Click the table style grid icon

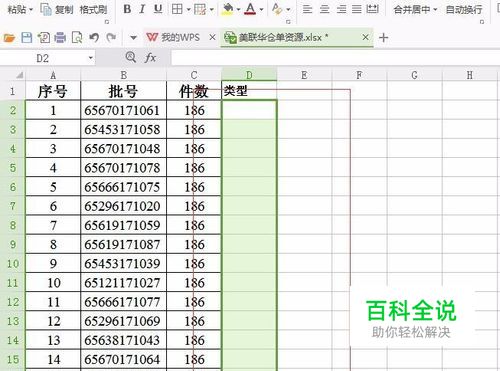[200, 9]
